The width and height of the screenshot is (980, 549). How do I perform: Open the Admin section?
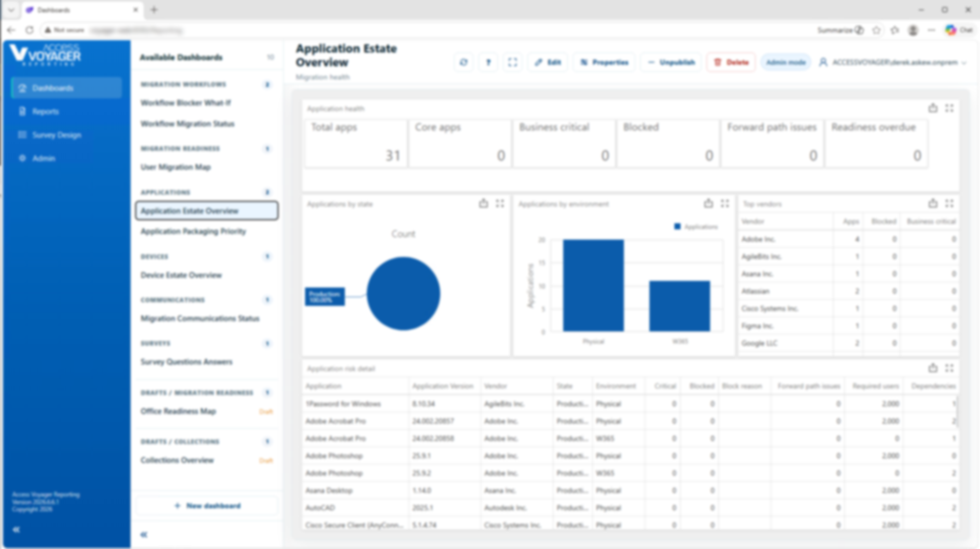click(66, 159)
